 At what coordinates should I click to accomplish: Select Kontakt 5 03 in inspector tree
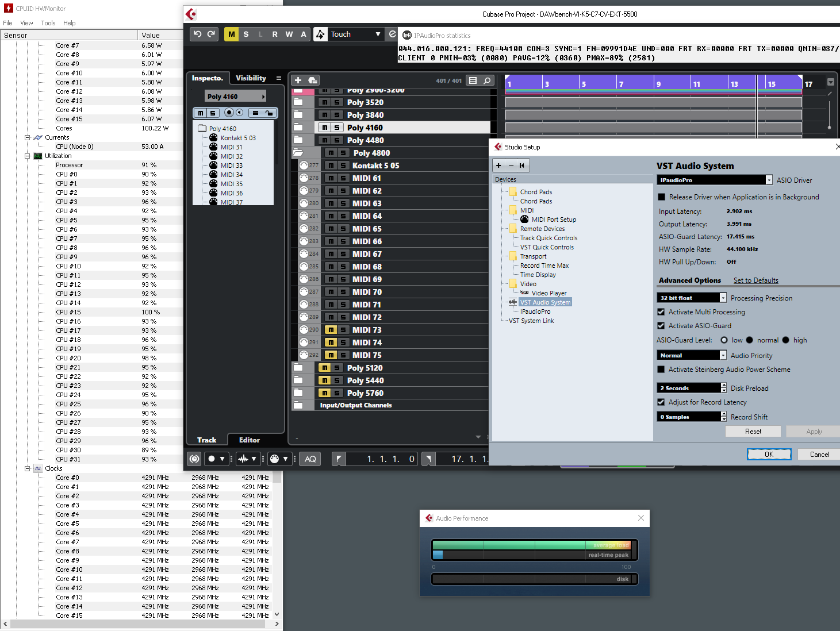[x=238, y=138]
